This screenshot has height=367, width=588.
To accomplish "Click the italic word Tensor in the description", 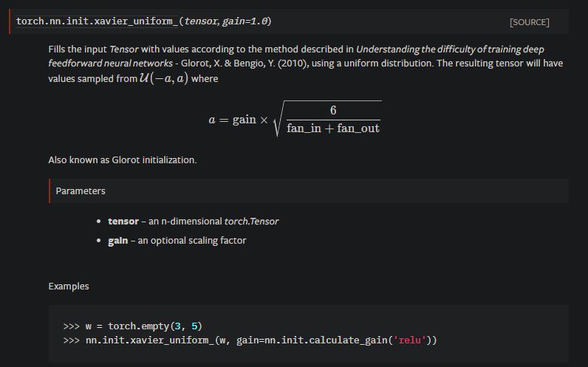I will [x=124, y=49].
